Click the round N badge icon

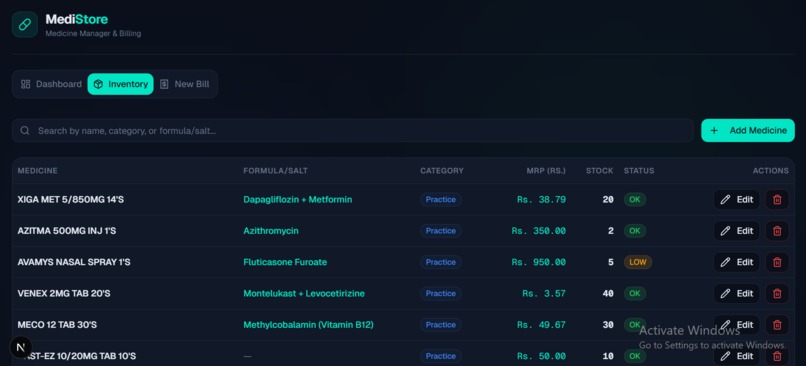(21, 347)
